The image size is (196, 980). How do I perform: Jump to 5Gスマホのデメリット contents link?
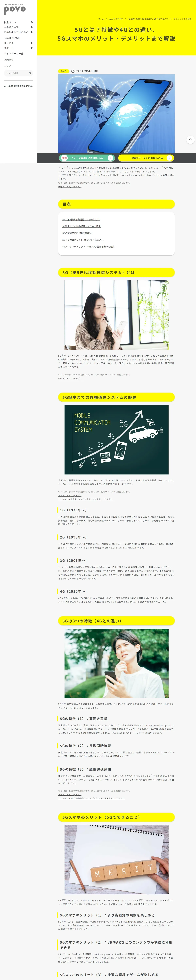pos(90,246)
